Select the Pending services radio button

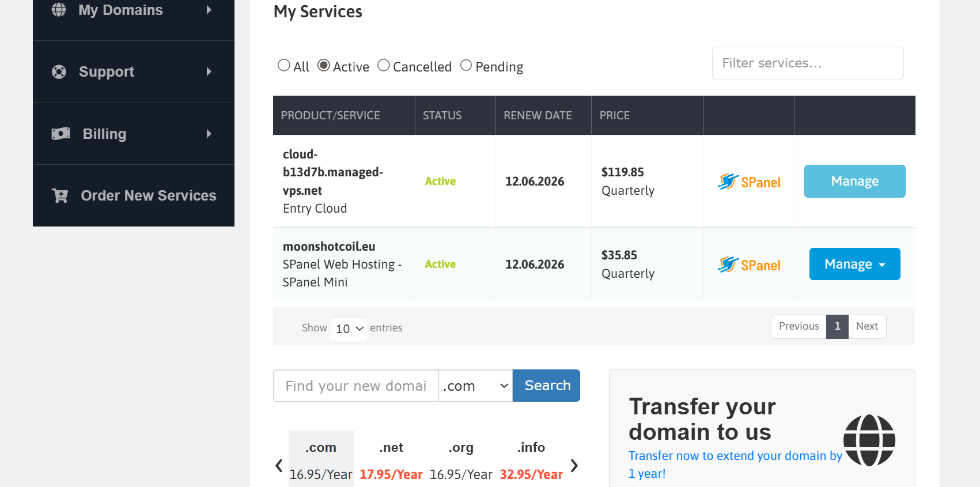click(x=466, y=65)
